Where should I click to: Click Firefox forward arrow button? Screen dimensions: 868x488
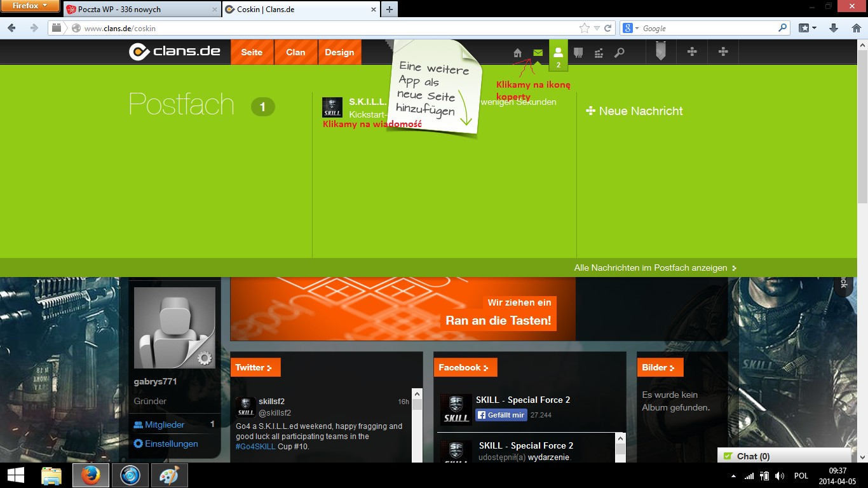coord(34,28)
